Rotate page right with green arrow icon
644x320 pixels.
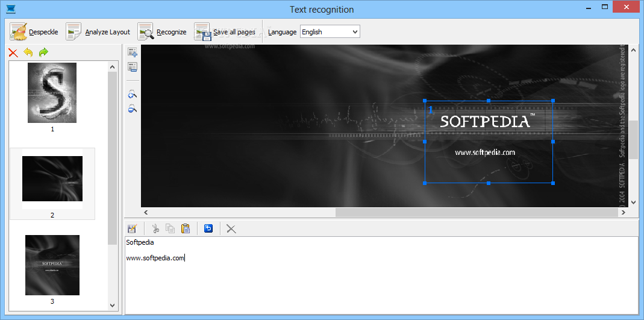43,52
